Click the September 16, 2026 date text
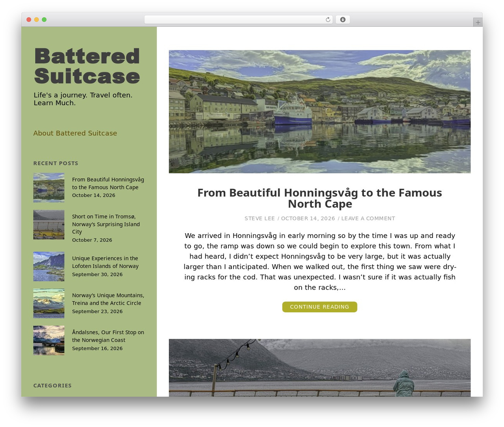This screenshot has height=427, width=504. tap(97, 349)
